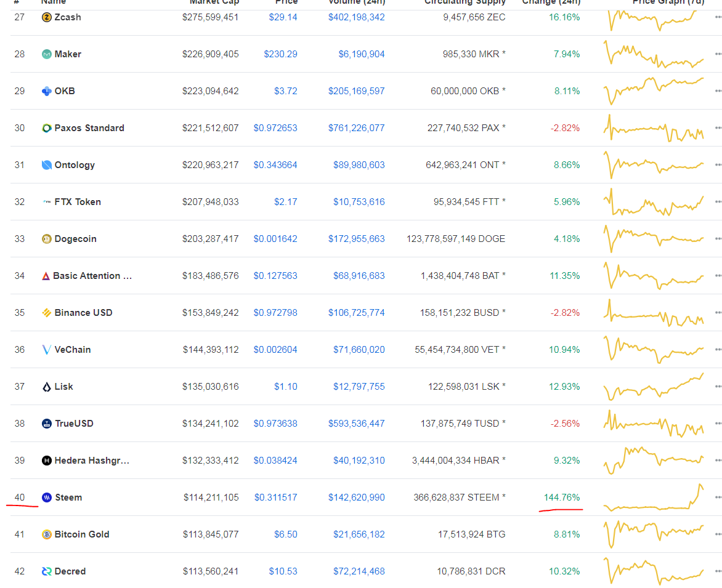The image size is (722, 588).
Task: View the Steem 7-day price graph
Action: point(654,497)
